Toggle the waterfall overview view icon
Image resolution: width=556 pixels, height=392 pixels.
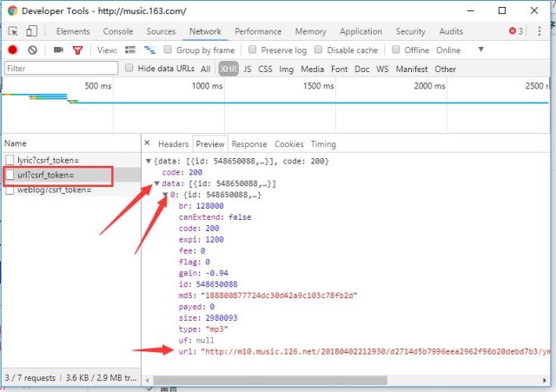point(149,50)
